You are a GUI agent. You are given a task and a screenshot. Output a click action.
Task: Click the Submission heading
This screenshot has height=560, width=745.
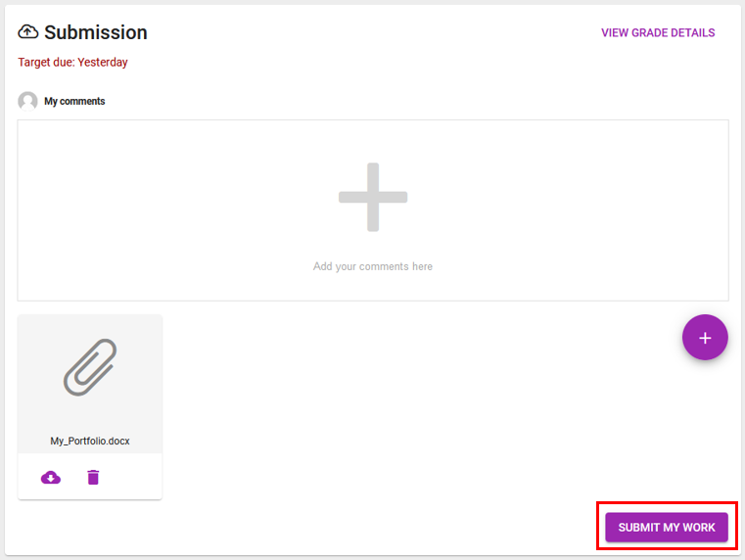pos(96,32)
